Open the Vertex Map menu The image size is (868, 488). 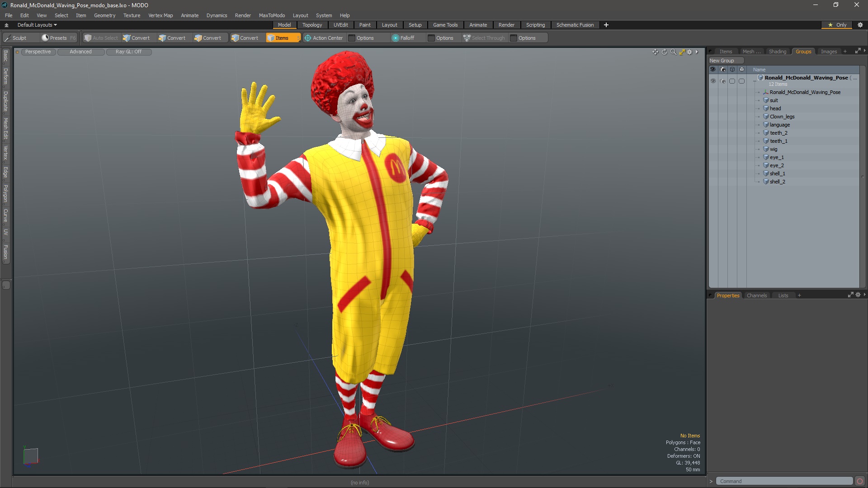pos(160,15)
